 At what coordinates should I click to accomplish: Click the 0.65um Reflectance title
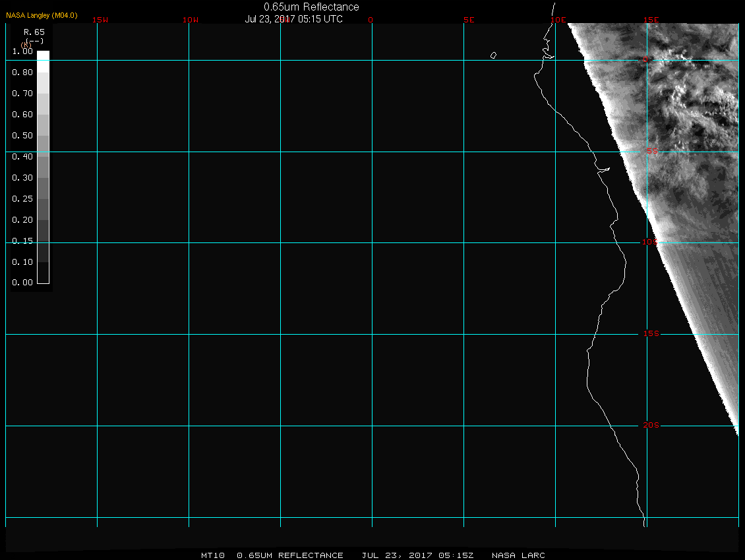(x=311, y=7)
